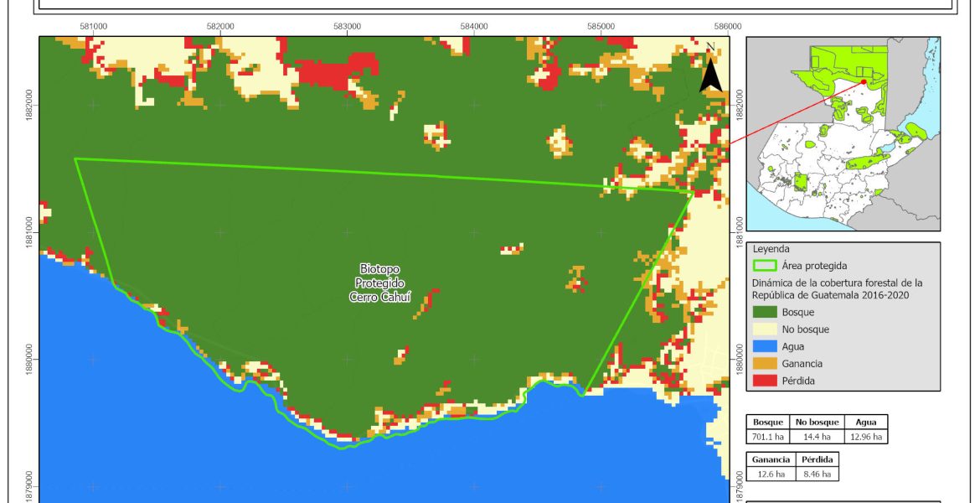
Task: Click the north arrow compass icon
Action: pos(710,70)
